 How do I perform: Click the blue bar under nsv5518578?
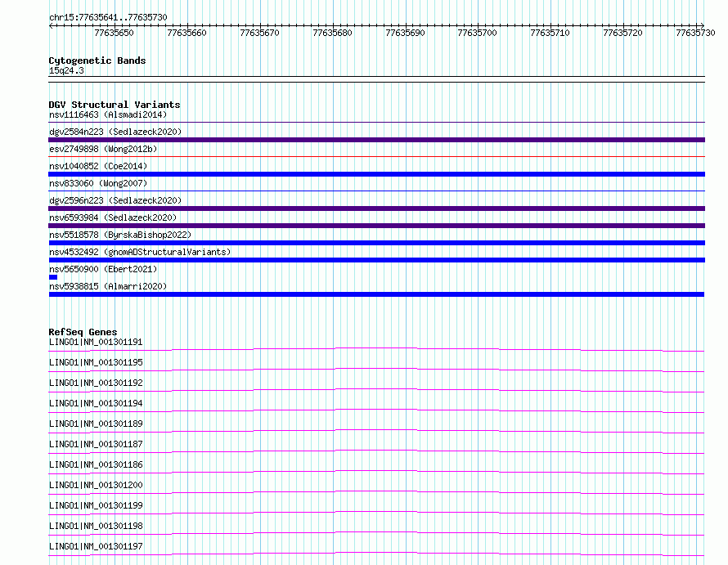(376, 243)
